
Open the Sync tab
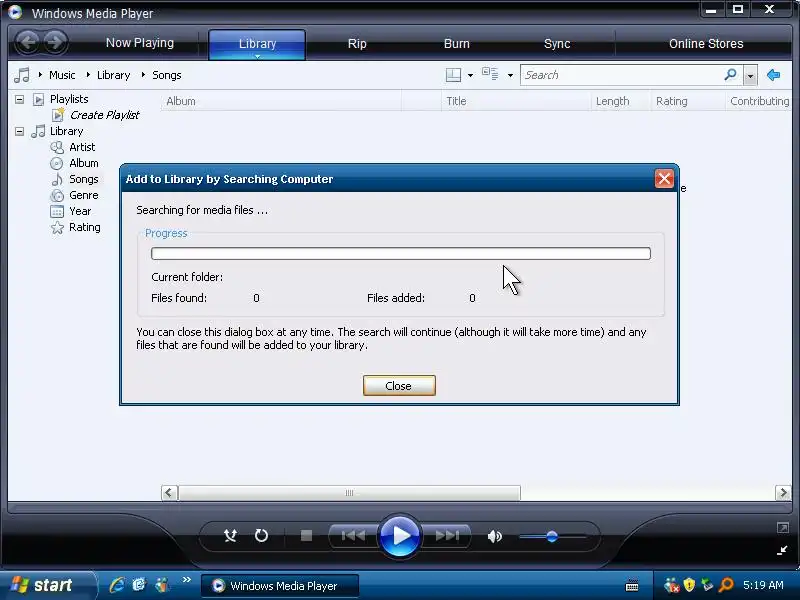click(x=557, y=43)
